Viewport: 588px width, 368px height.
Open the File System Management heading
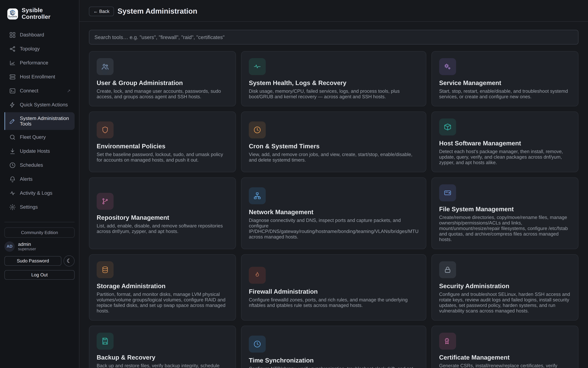(476, 209)
